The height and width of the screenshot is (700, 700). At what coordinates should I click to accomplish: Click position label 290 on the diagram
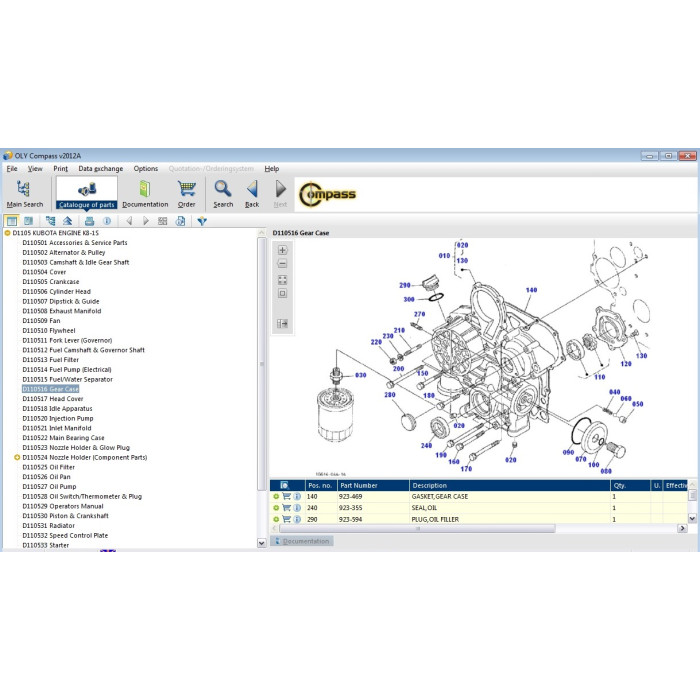404,285
